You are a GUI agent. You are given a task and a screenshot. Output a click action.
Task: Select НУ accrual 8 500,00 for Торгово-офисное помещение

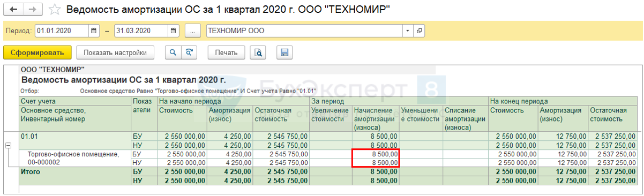pos(375,162)
